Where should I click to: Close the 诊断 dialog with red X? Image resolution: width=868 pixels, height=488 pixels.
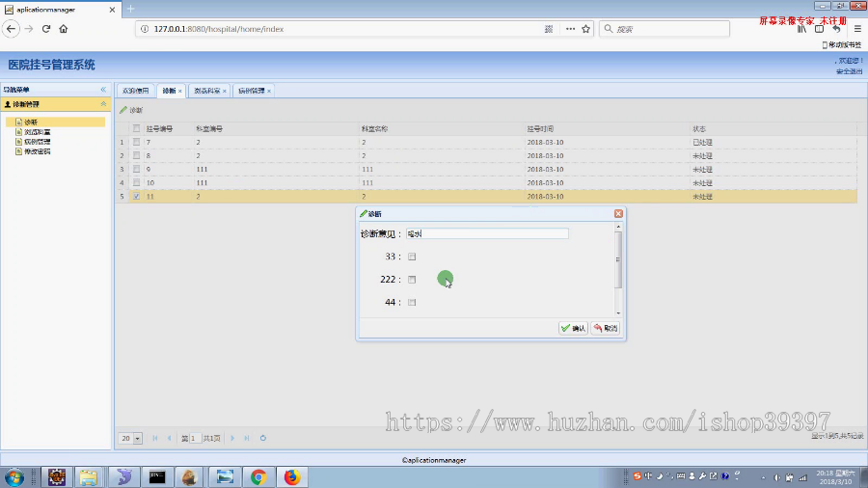coord(618,213)
